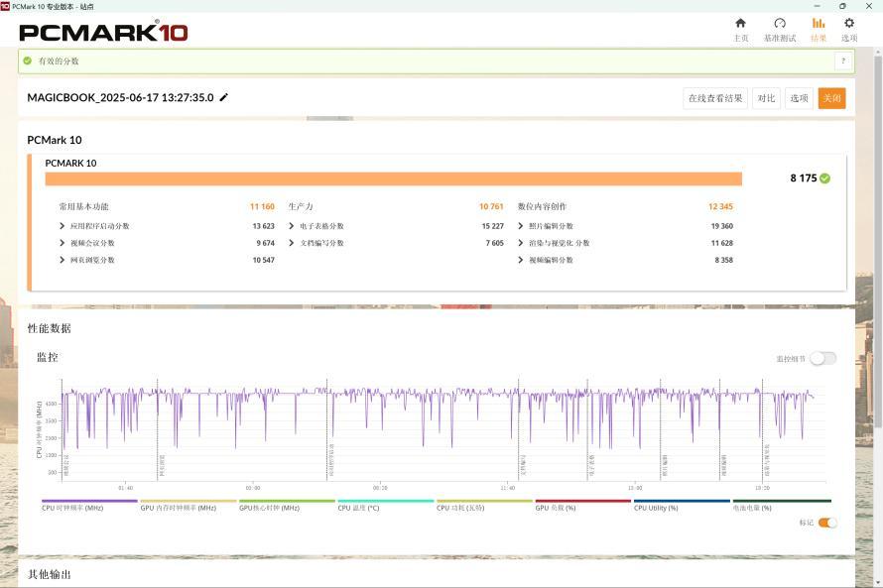The height and width of the screenshot is (588, 883).
Task: Click 常用基本功能 score 11 160
Action: coord(262,206)
